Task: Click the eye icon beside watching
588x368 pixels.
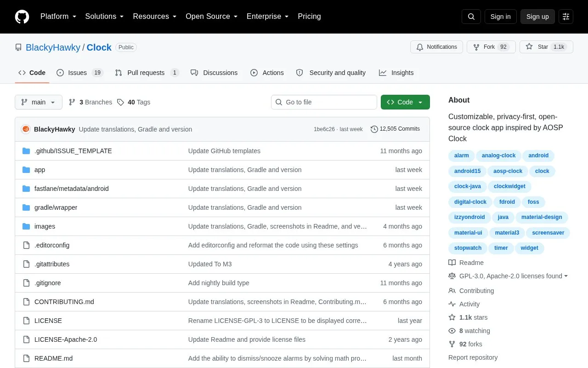Action: pos(452,331)
